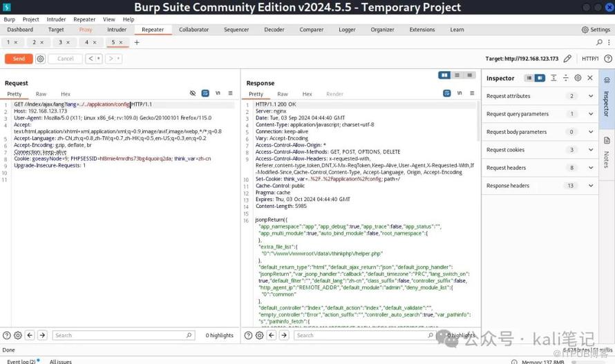Screen dimensions: 615x364
Task: Hide non-printable chars eye icon in Request
Action: pyautogui.click(x=193, y=93)
